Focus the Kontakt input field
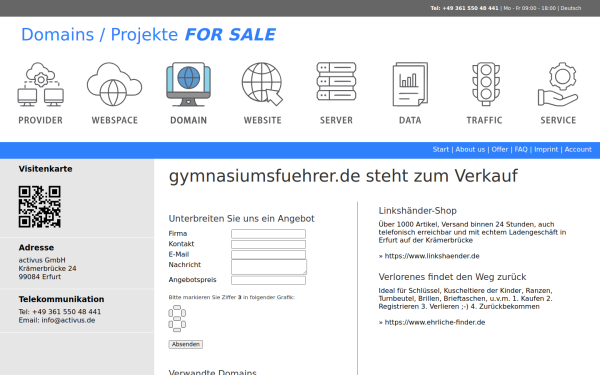 (268, 244)
